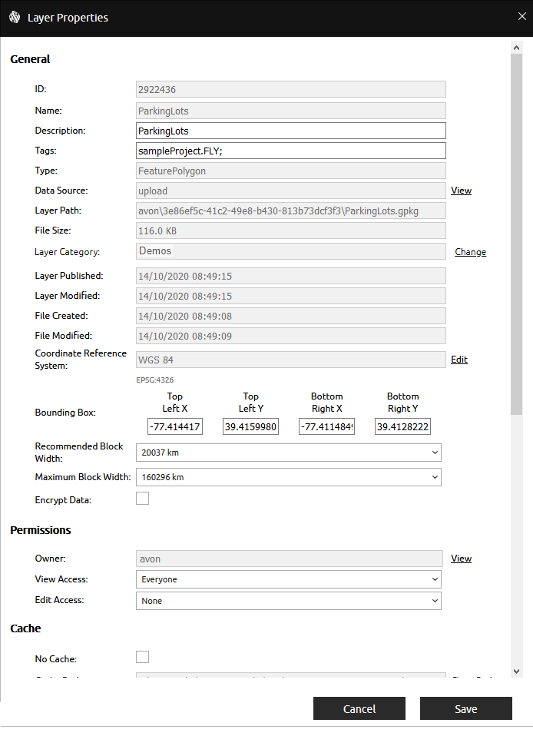Viewport: 533px width, 756px height.
Task: Click the Type field showing FeaturePolygon
Action: pos(291,171)
